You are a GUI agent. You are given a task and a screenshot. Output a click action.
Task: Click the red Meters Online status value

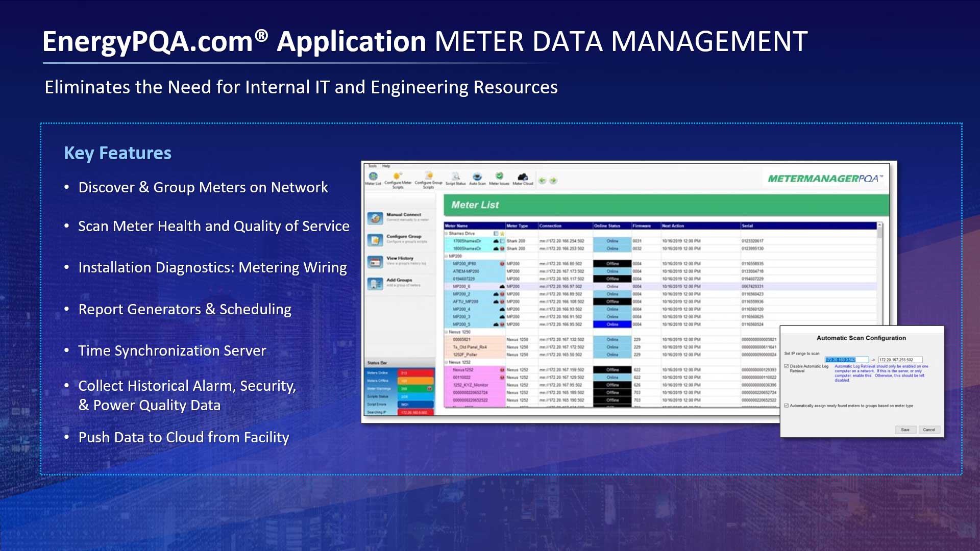click(415, 373)
